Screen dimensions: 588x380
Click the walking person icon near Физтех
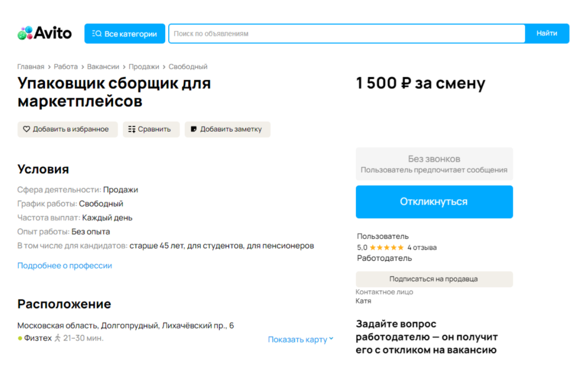(57, 338)
